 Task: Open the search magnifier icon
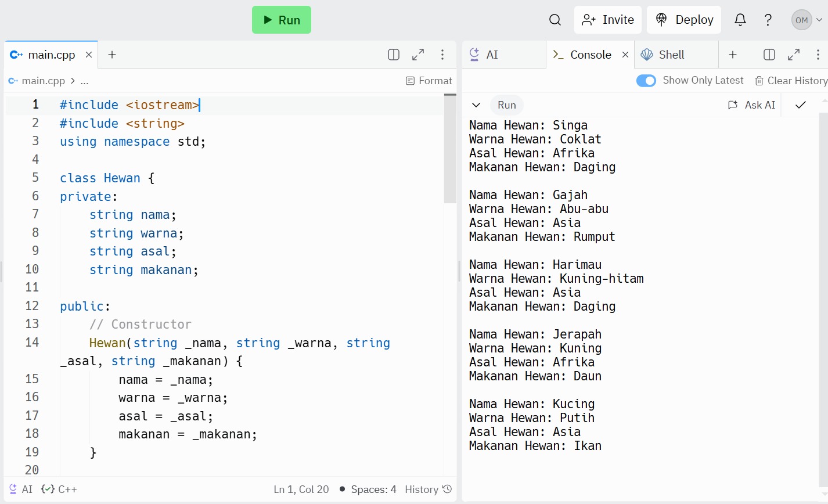pos(555,20)
